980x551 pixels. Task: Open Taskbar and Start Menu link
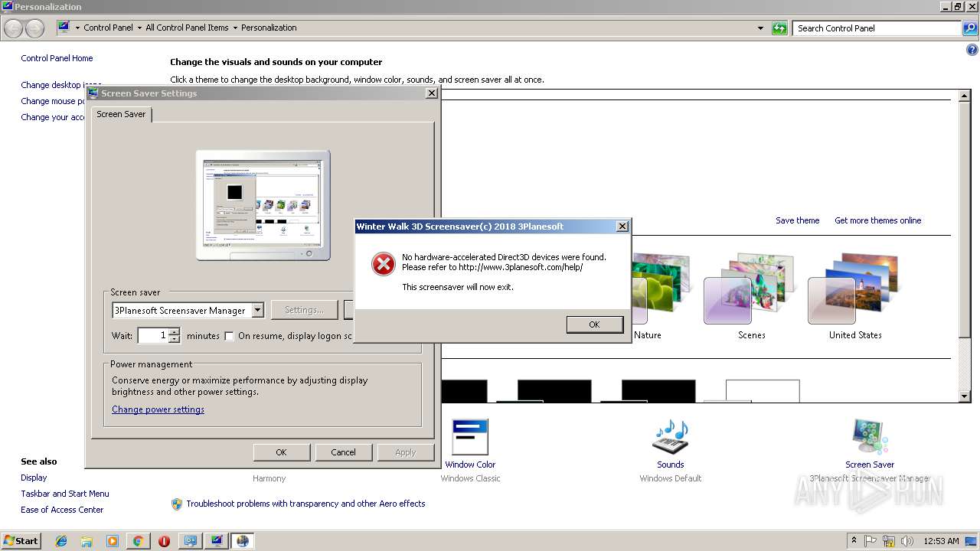tap(65, 494)
